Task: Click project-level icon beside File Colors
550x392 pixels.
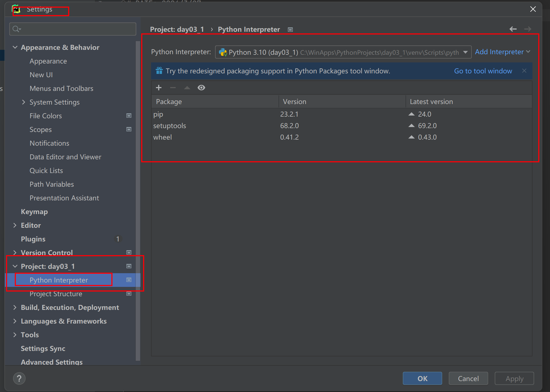Action: [129, 116]
